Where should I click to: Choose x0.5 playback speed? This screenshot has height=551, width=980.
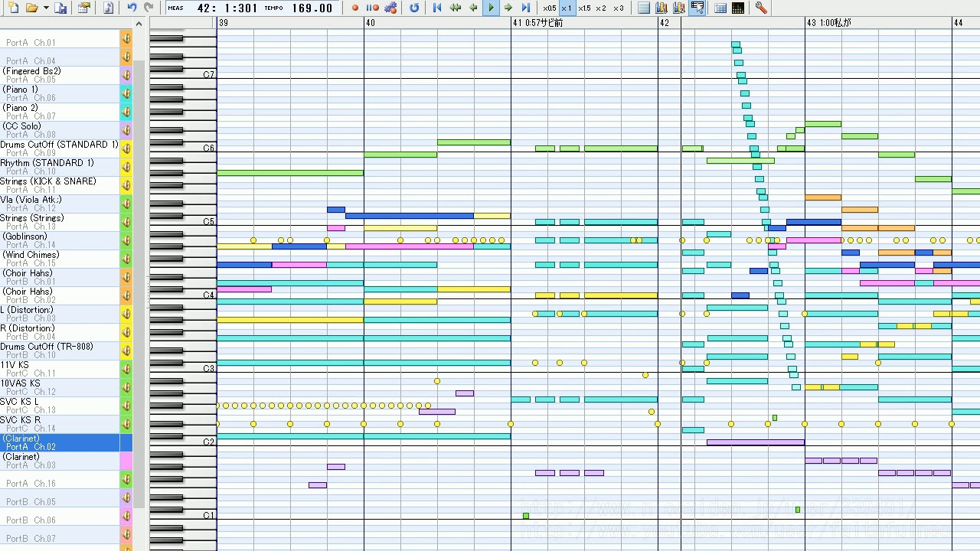[549, 8]
